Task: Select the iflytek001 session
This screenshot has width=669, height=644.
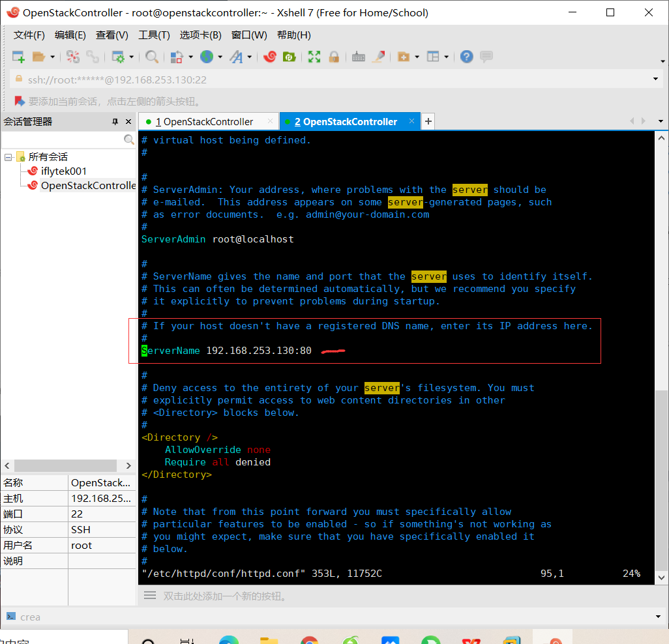Action: pos(63,171)
